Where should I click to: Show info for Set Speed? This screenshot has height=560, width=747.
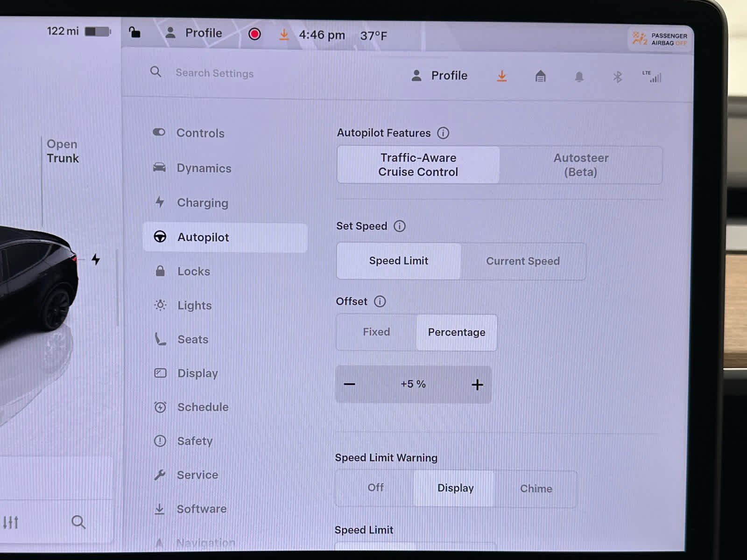400,226
